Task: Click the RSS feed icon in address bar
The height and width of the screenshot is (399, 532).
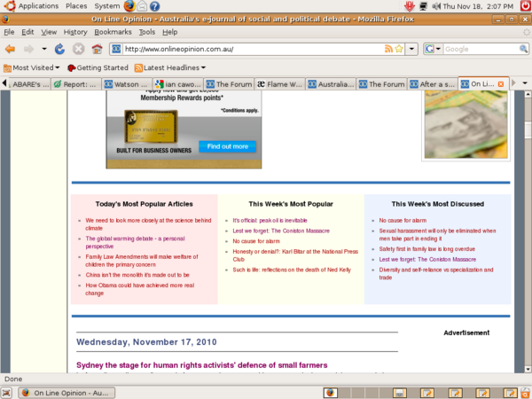Action: click(x=388, y=49)
